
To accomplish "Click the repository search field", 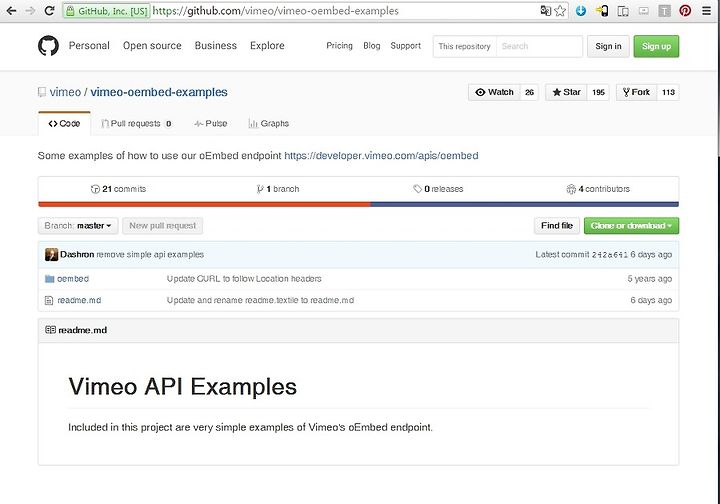I will 539,46.
